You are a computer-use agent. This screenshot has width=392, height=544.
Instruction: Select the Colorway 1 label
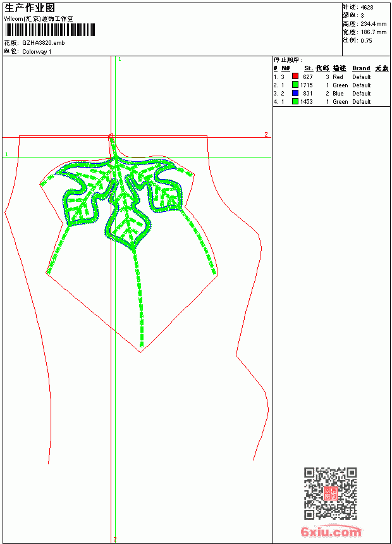pos(37,52)
